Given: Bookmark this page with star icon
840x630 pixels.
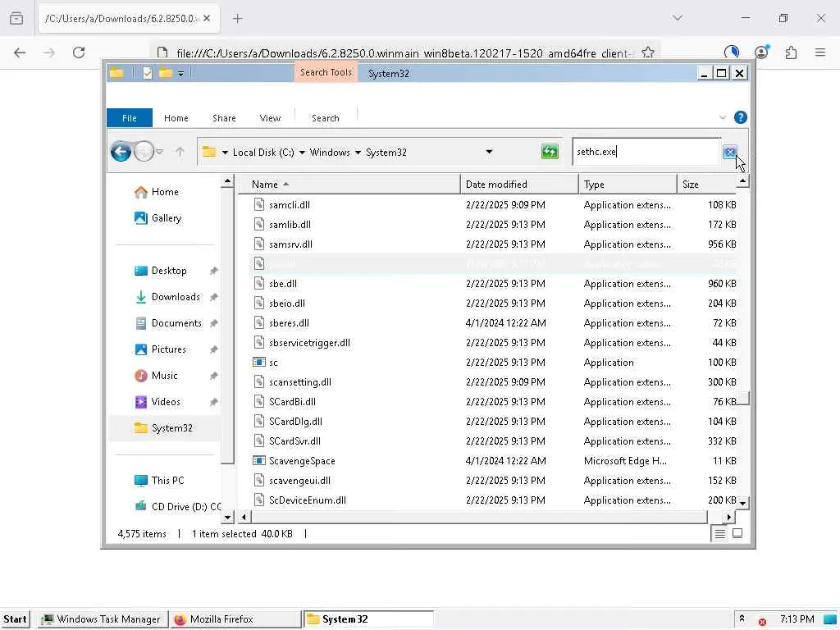Looking at the screenshot, I should [648, 52].
